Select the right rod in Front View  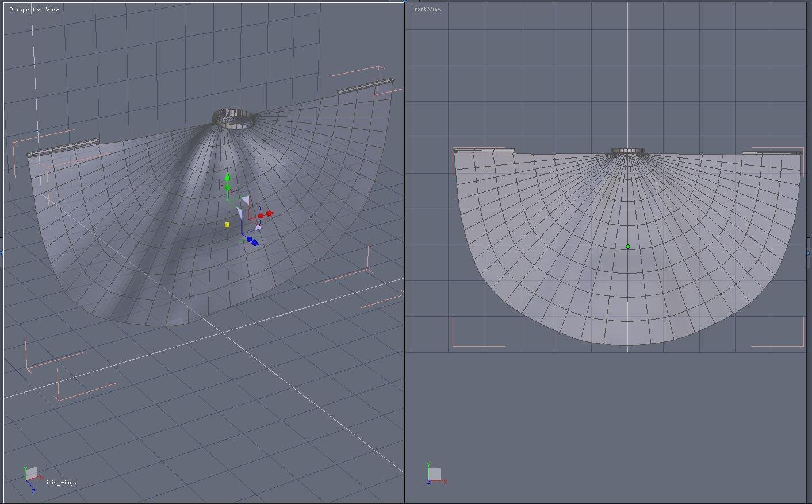coord(772,153)
